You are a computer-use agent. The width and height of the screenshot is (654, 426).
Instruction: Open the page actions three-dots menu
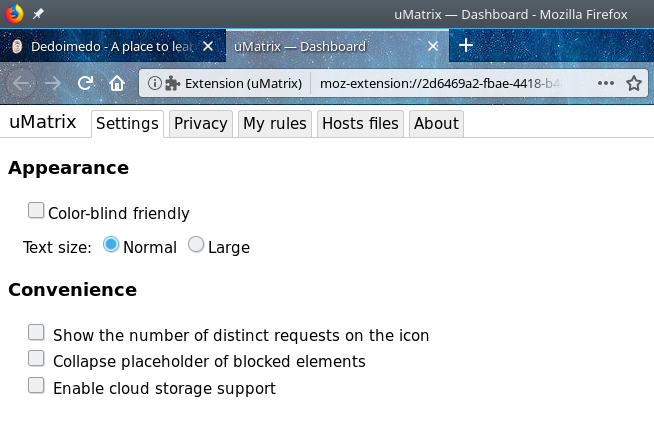point(606,83)
